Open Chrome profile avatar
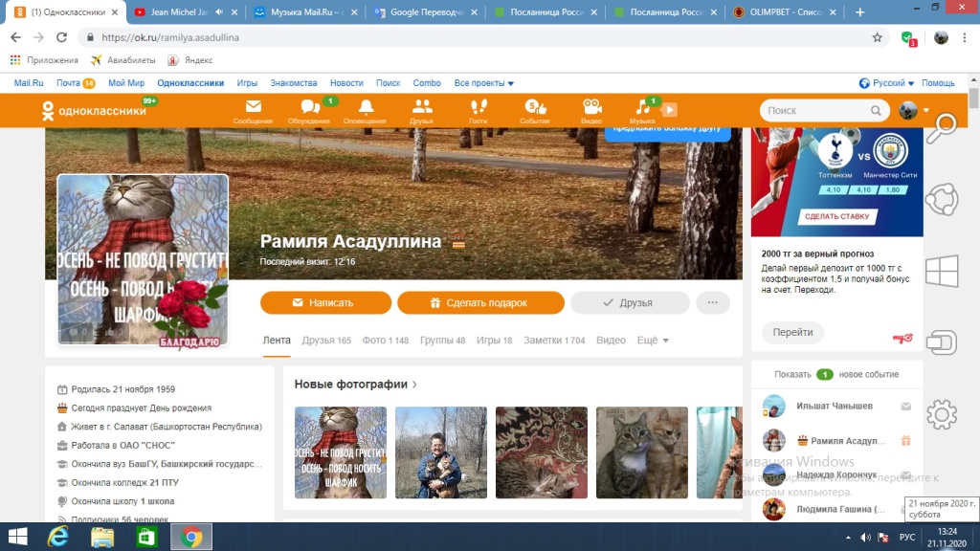Viewport: 980px width, 551px height. (941, 37)
